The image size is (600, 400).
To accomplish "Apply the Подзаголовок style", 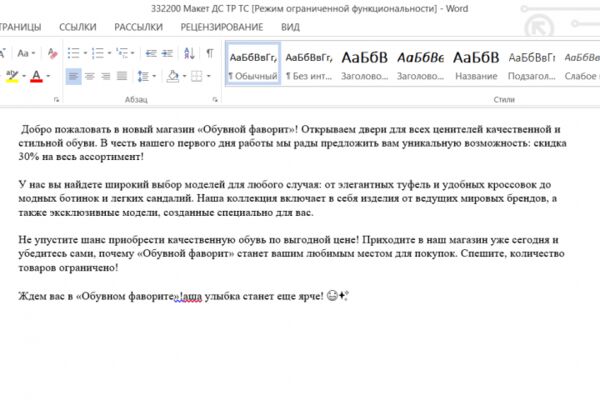I will pyautogui.click(x=532, y=64).
